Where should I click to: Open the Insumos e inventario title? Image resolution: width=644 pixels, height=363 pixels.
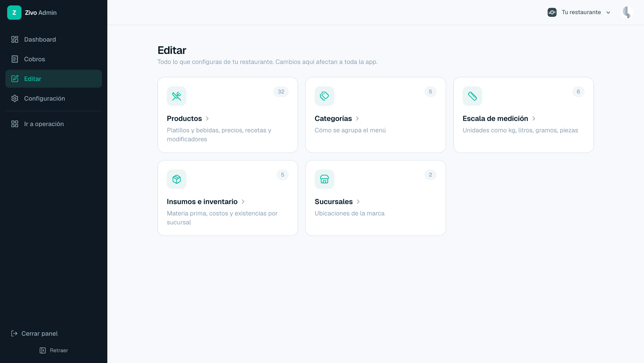click(x=202, y=202)
